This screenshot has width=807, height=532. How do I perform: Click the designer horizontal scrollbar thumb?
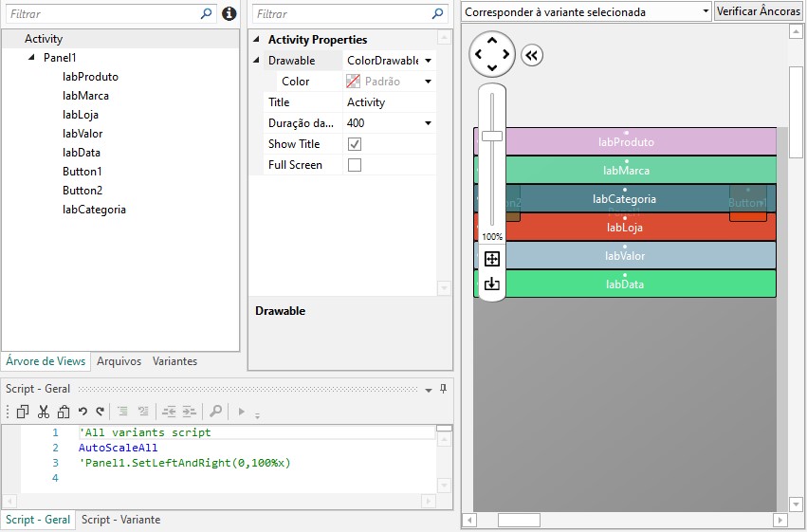point(519,521)
